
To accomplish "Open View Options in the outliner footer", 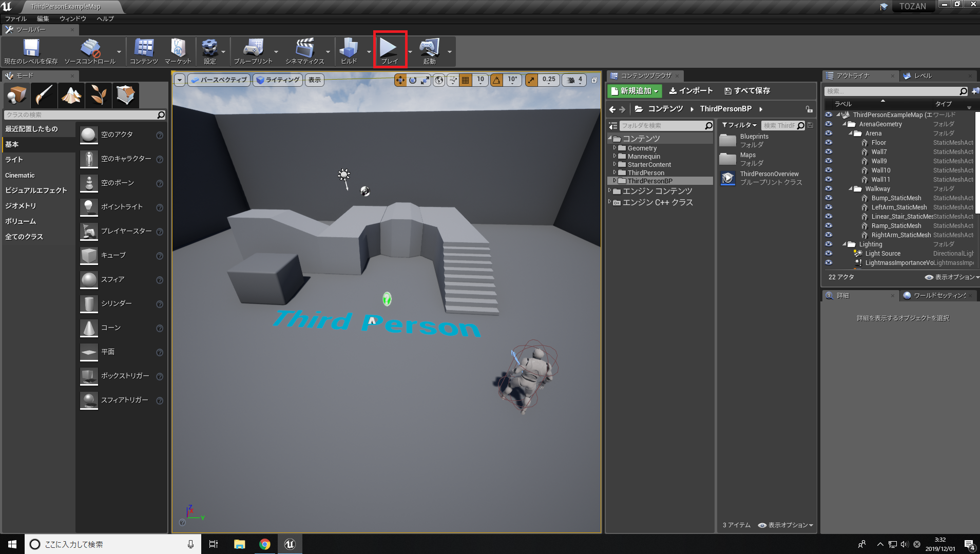I will (x=952, y=277).
